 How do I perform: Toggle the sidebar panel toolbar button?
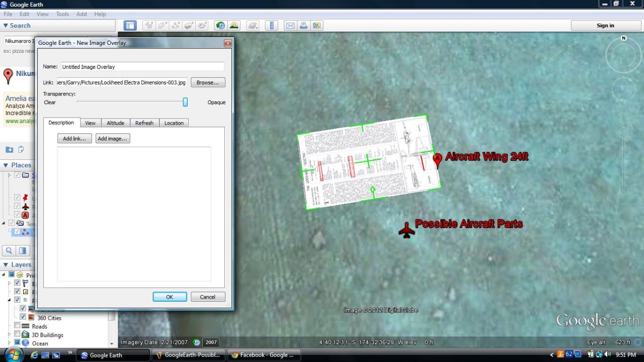click(130, 26)
